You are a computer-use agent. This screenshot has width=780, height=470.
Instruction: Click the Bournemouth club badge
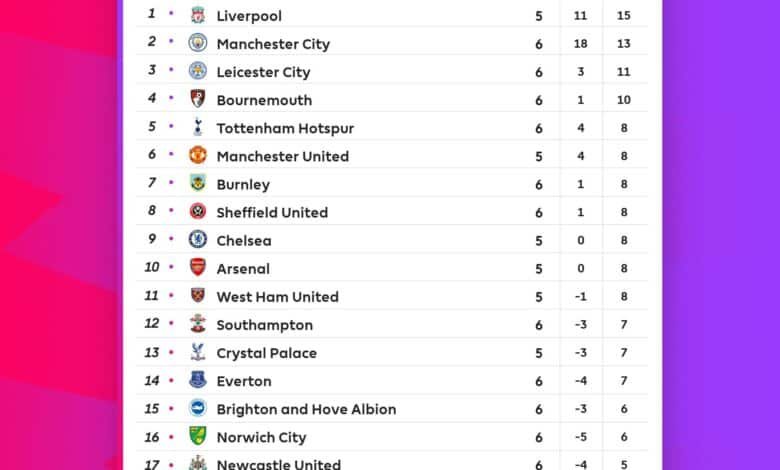[x=197, y=99]
